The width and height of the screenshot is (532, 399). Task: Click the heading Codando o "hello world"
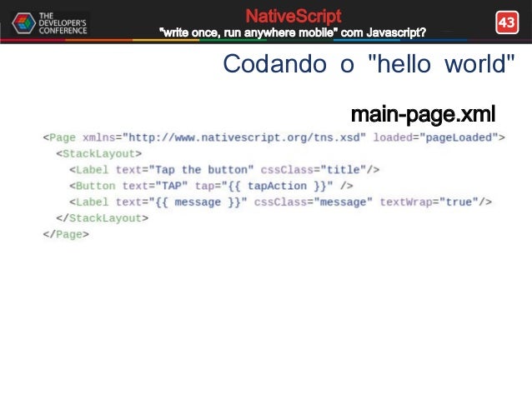[x=369, y=64]
